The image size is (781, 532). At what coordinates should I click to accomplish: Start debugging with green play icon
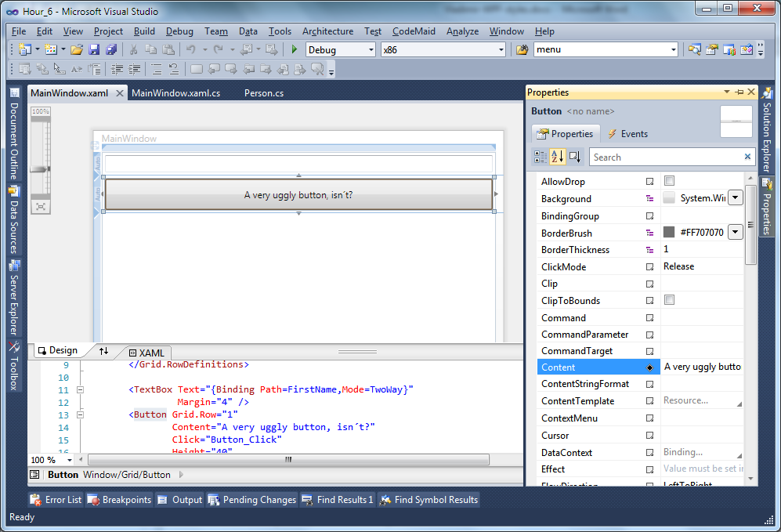click(x=295, y=49)
